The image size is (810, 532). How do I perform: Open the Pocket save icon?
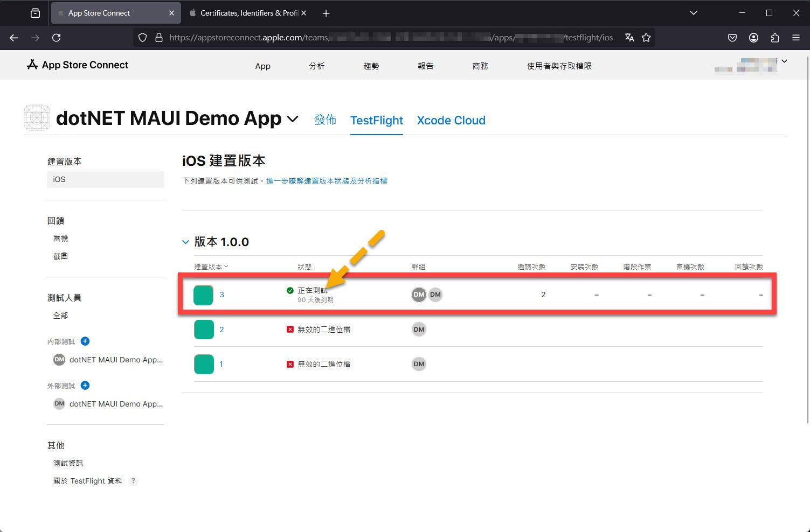click(x=732, y=38)
